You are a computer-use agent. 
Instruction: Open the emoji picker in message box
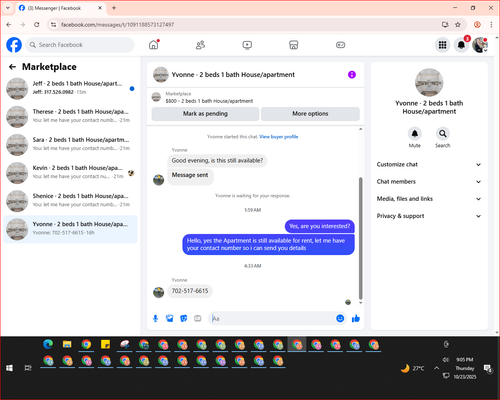click(340, 318)
